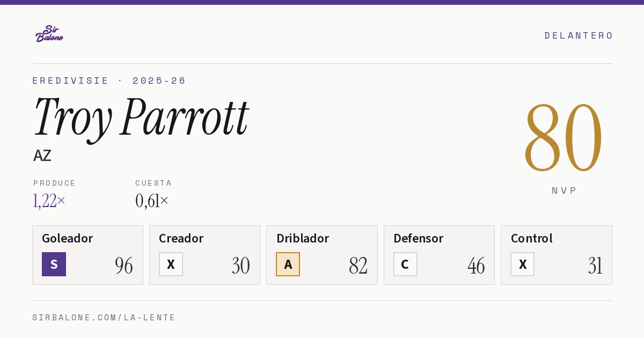Select the Cuesta 0,61× value
644x338 pixels.
(x=152, y=201)
